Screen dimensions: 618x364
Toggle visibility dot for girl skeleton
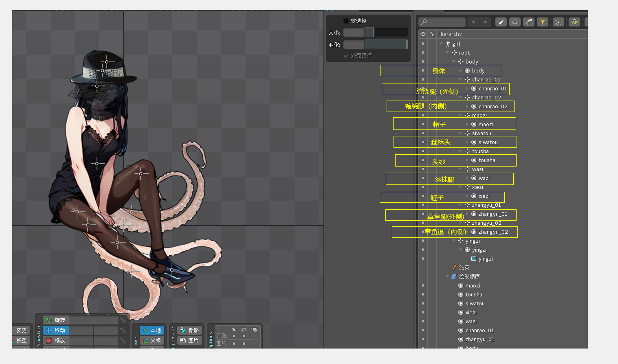coord(423,44)
